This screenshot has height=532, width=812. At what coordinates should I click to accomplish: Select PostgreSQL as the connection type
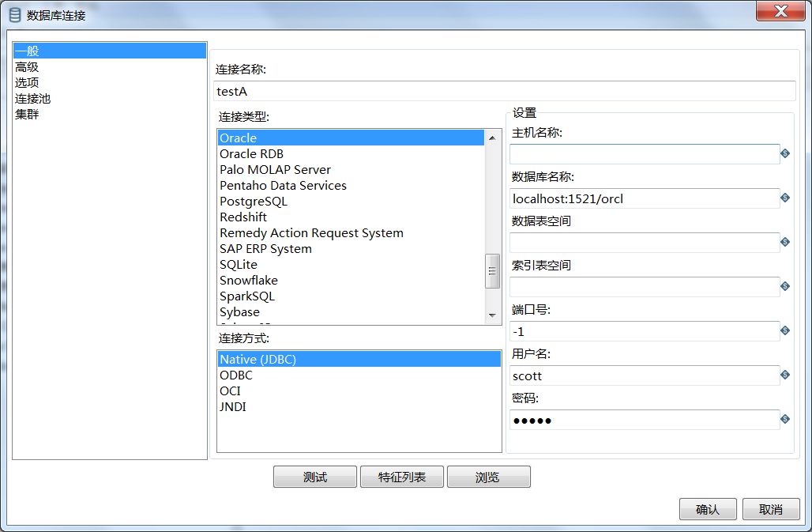(253, 201)
